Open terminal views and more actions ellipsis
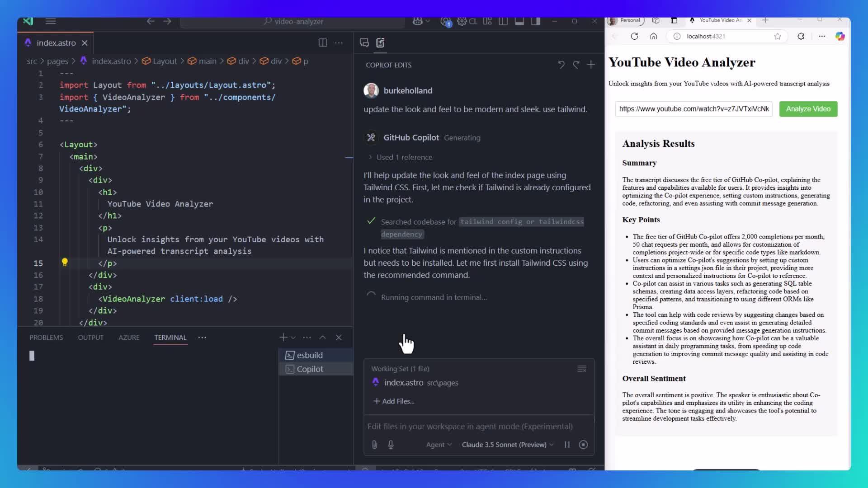The width and height of the screenshot is (868, 488). tap(307, 338)
